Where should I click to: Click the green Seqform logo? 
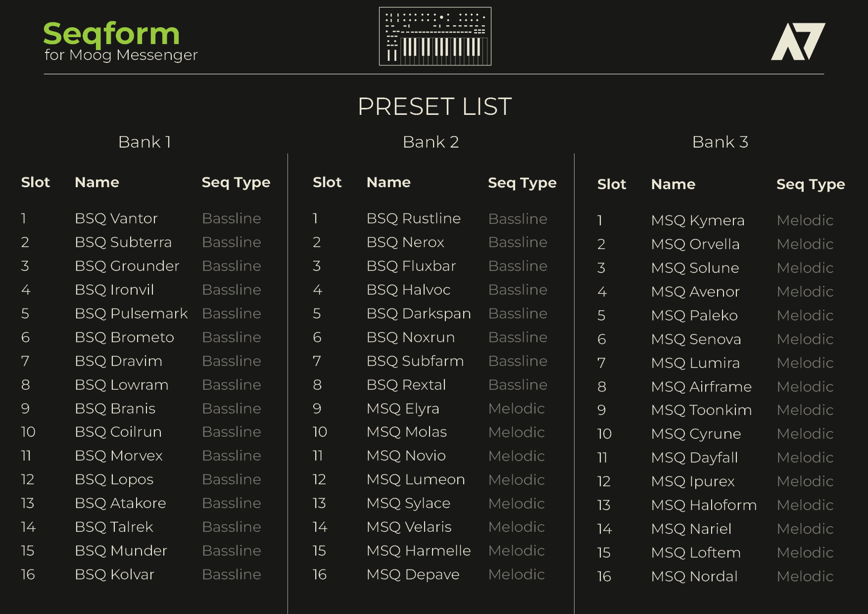[111, 34]
